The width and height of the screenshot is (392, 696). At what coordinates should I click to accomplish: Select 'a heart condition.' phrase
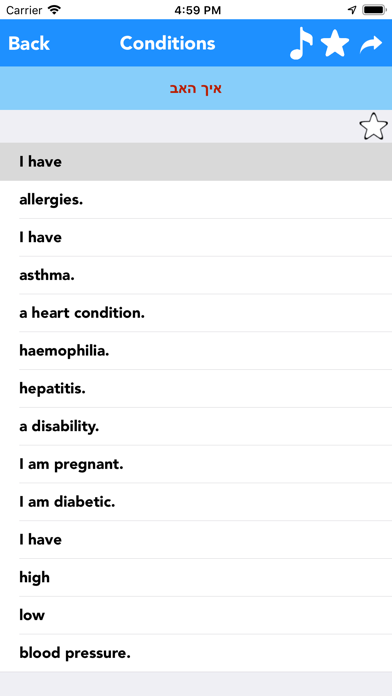click(196, 313)
